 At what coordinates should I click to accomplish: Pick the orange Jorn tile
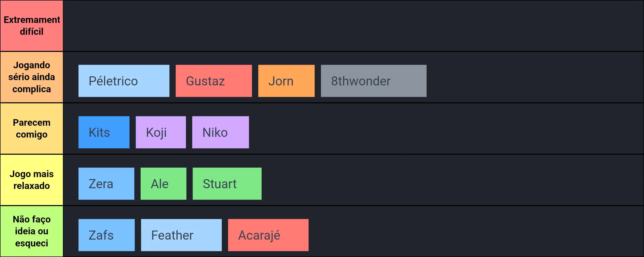point(286,81)
